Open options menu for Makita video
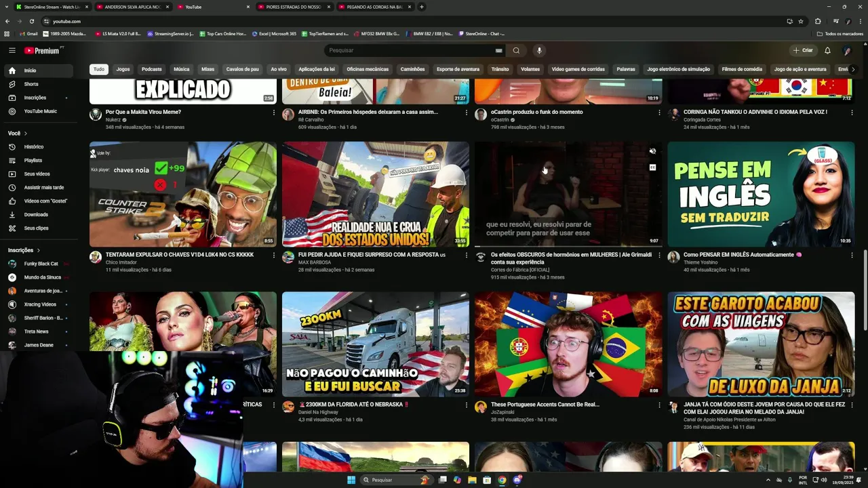 coord(273,113)
